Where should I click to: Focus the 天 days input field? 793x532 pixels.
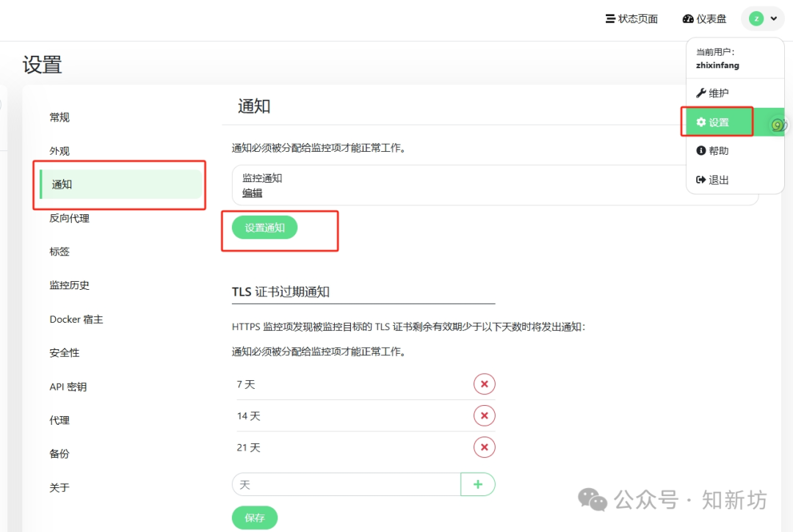347,484
